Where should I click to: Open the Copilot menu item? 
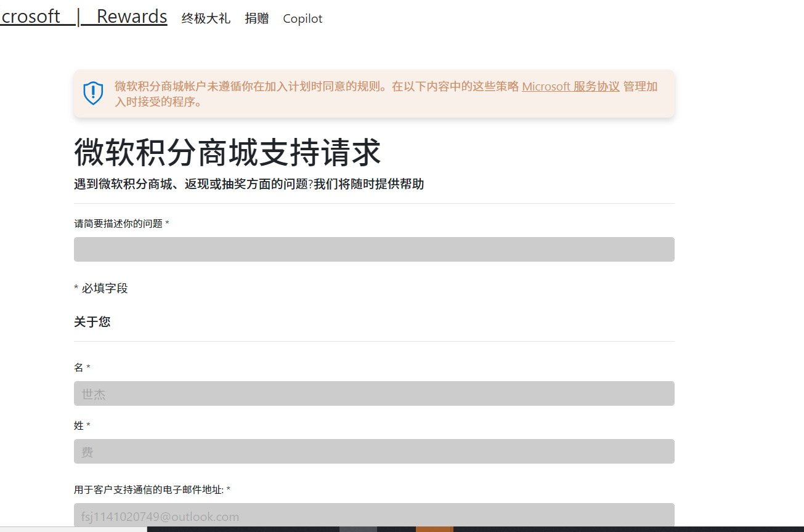(303, 18)
